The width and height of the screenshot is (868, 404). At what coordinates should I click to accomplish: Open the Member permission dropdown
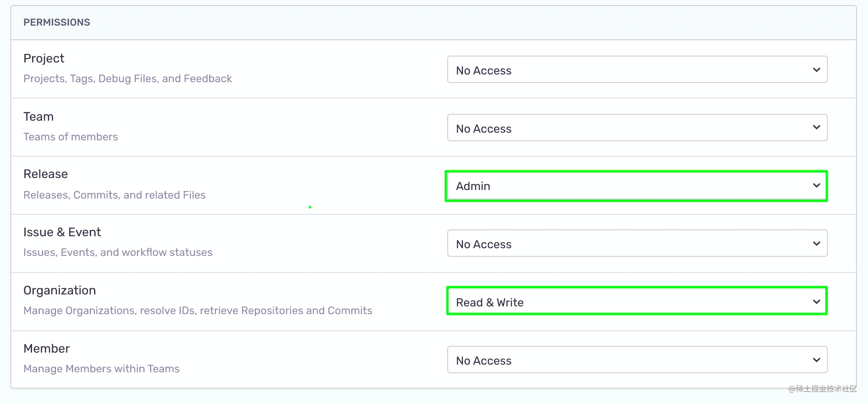pos(637,360)
